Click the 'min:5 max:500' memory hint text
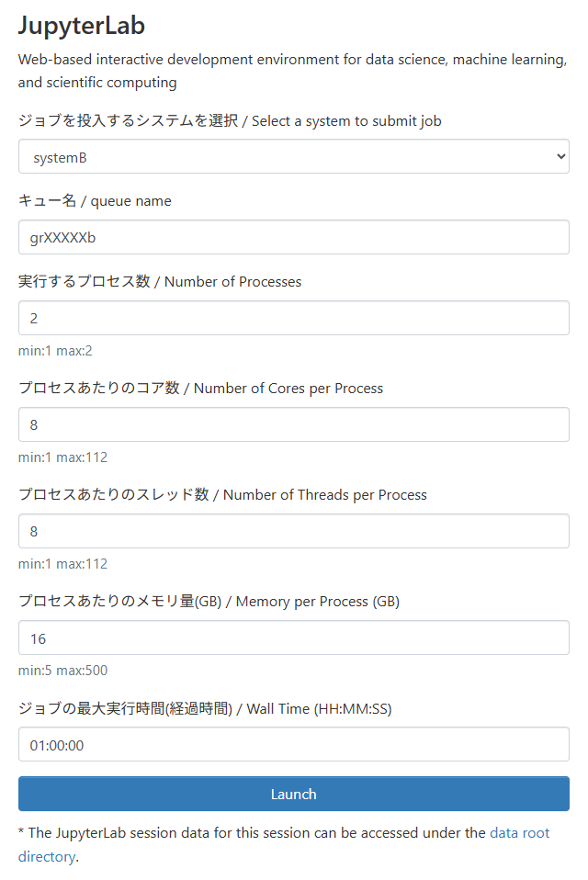588x880 pixels. (62, 670)
